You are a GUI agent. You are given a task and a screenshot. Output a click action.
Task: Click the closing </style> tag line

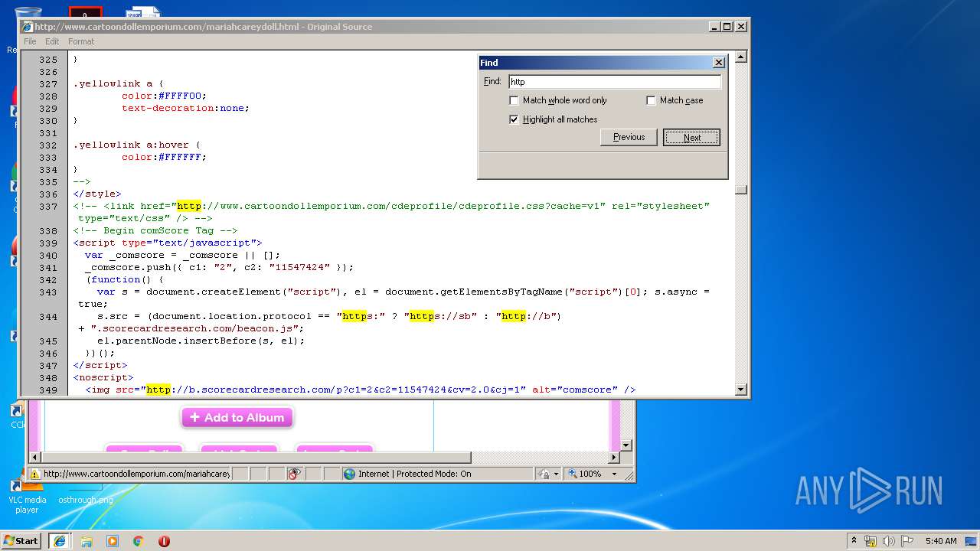(97, 194)
